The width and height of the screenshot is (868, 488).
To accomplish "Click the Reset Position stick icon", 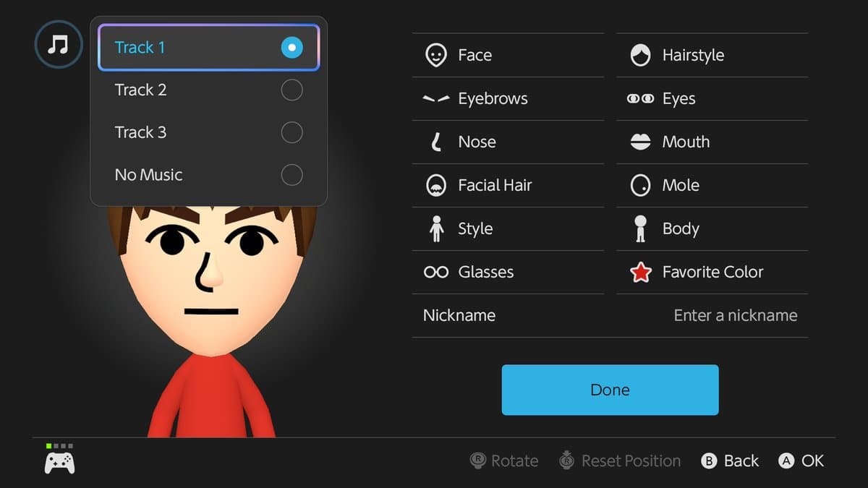I will point(568,460).
